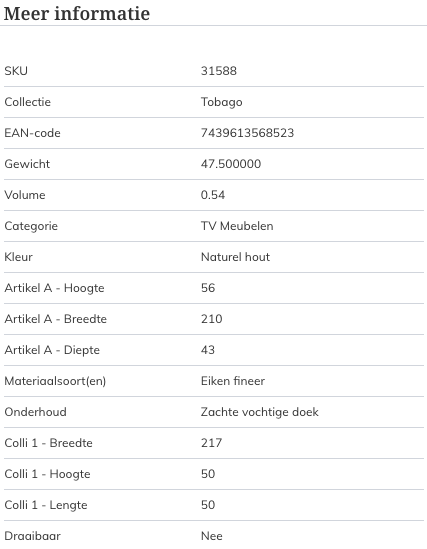Click the Materiaalsoort(en) row label
This screenshot has height=549, width=427.
click(55, 381)
